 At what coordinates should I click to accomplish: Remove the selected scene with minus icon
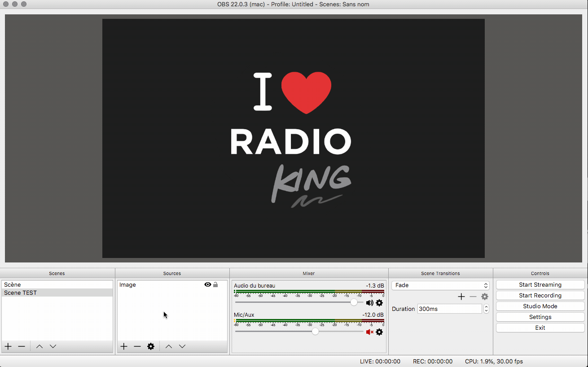22,346
